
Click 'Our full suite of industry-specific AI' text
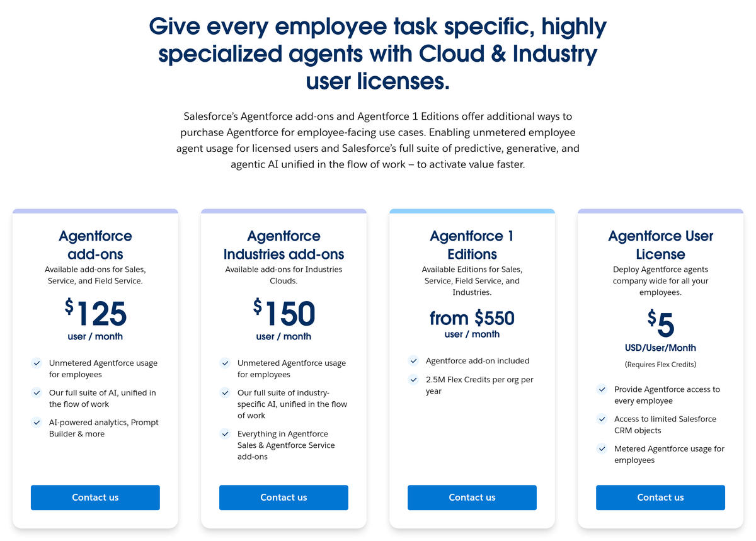click(x=292, y=404)
